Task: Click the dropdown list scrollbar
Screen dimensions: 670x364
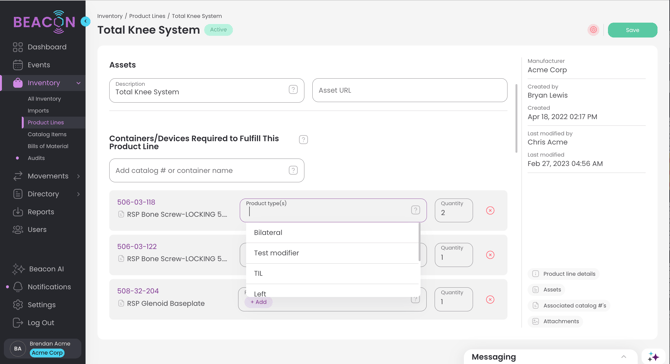Action: tap(419, 242)
